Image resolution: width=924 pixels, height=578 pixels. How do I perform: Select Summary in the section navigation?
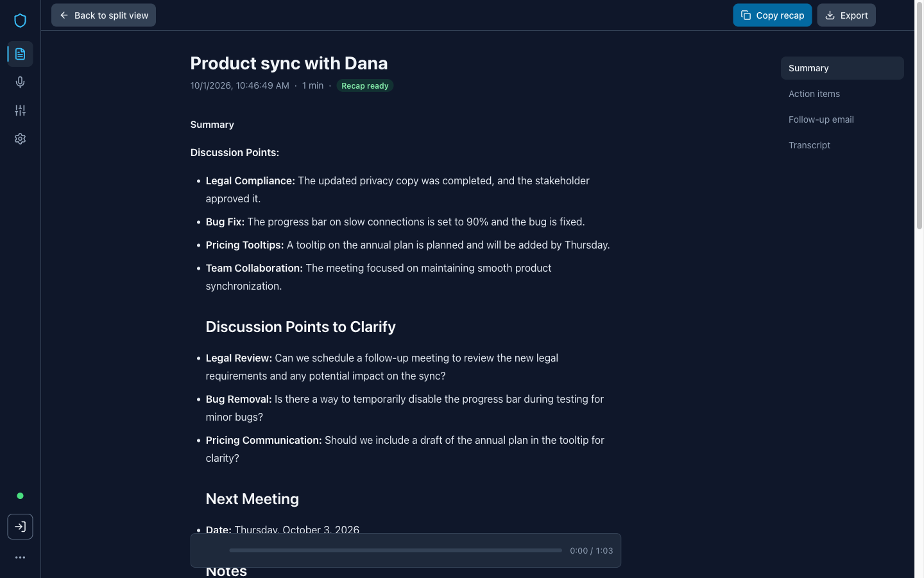pyautogui.click(x=842, y=68)
